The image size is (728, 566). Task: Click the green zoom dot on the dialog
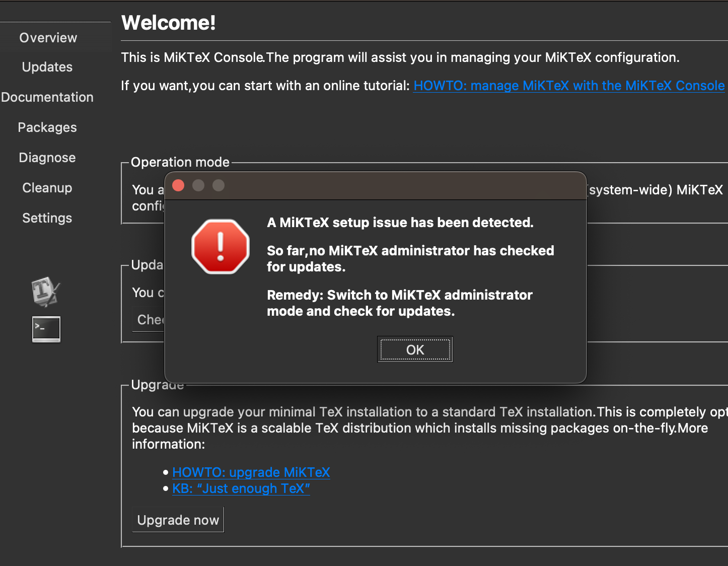coord(219,185)
